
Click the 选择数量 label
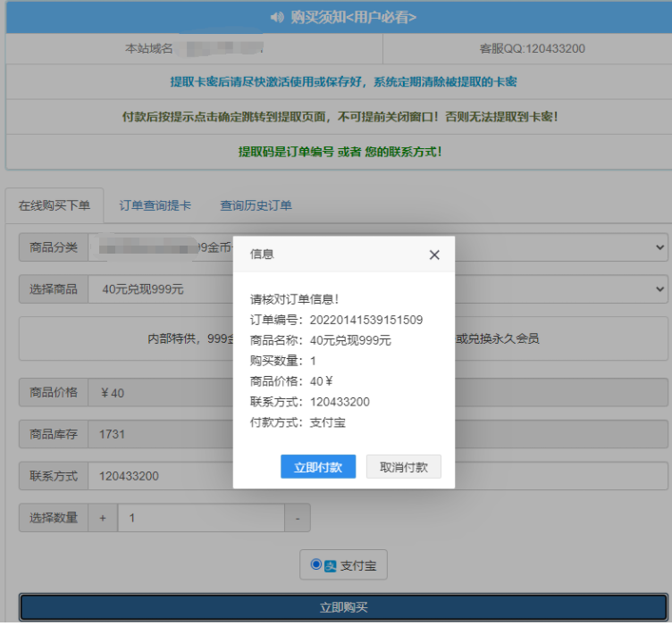(54, 518)
